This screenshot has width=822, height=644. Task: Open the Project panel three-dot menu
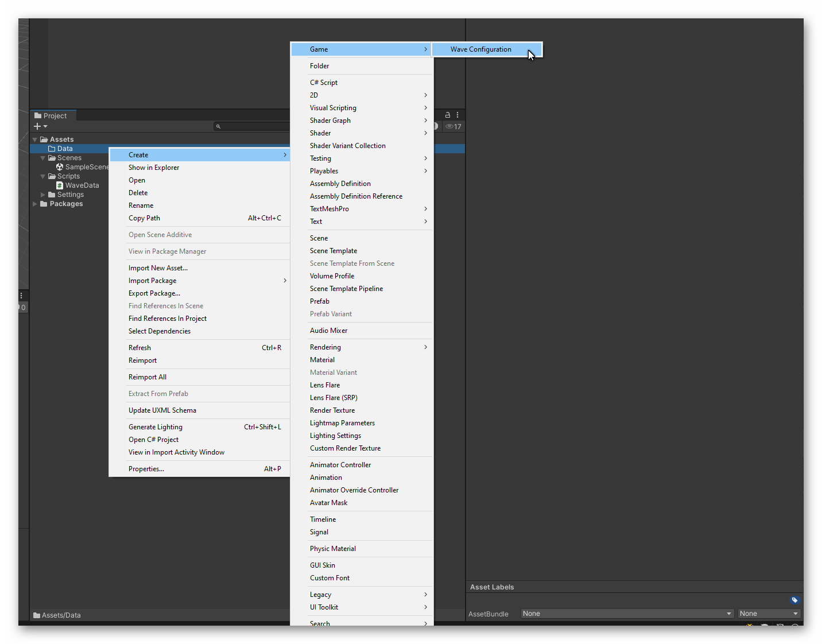(x=457, y=115)
